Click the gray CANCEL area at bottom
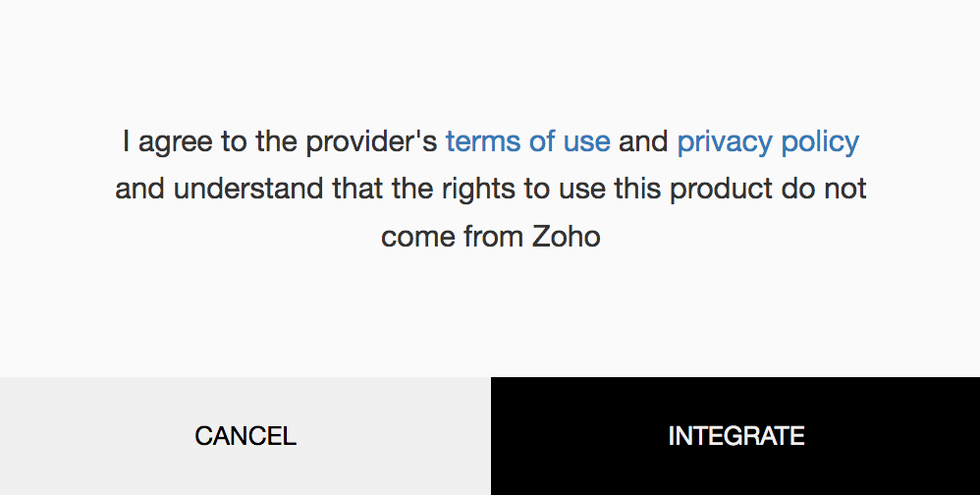The height and width of the screenshot is (495, 980). (245, 436)
